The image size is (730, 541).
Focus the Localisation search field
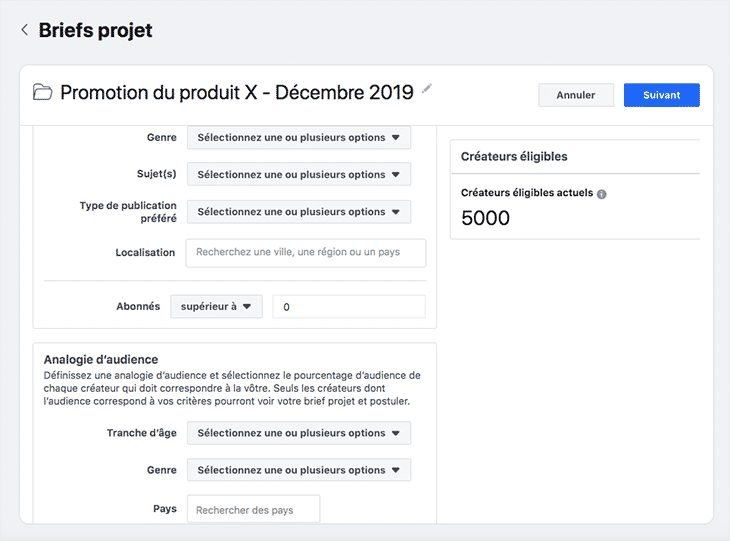[305, 253]
